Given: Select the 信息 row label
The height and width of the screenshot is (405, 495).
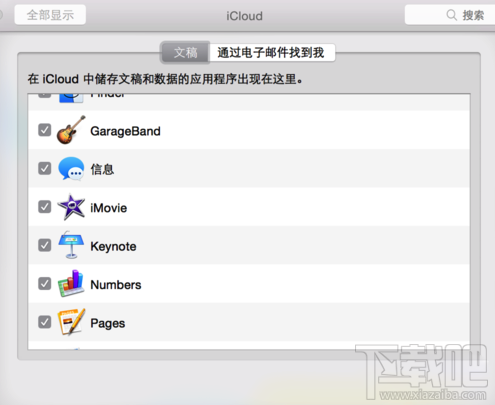Looking at the screenshot, I should coord(102,169).
